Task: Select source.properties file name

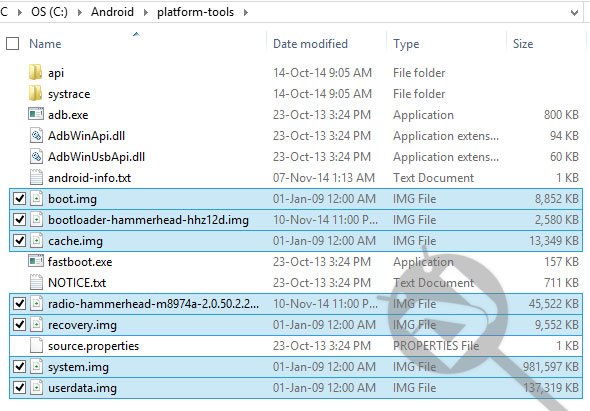Action: (93, 346)
